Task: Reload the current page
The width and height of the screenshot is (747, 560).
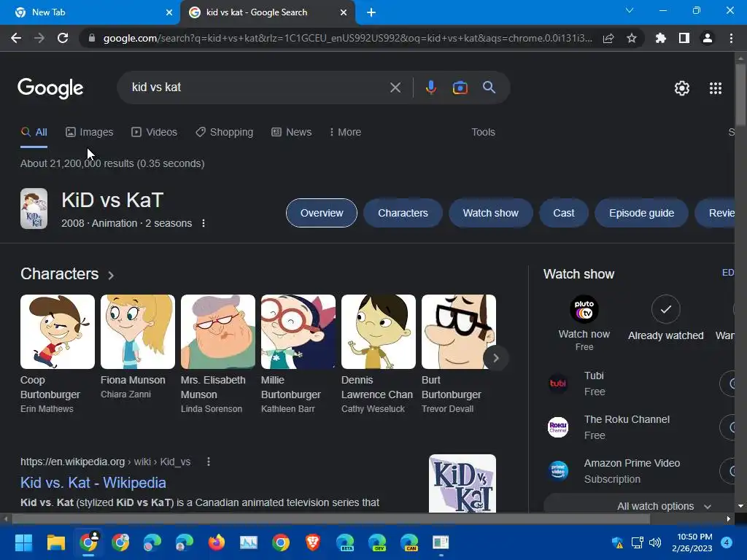Action: [x=63, y=38]
